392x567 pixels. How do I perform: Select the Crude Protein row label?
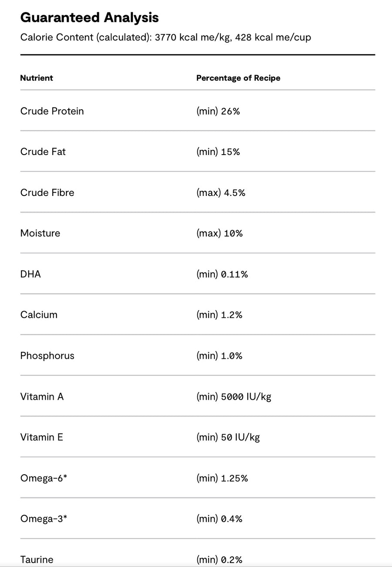click(52, 111)
